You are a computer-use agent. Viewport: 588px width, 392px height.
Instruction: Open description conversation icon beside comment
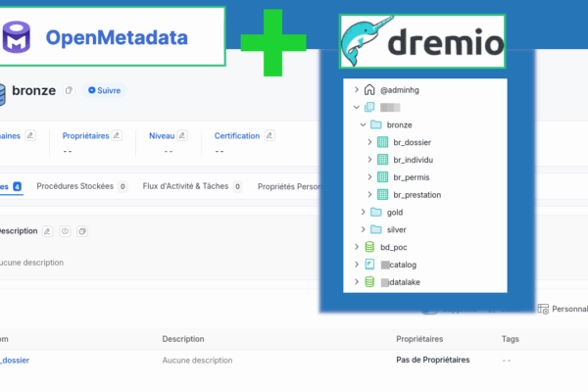click(x=82, y=231)
